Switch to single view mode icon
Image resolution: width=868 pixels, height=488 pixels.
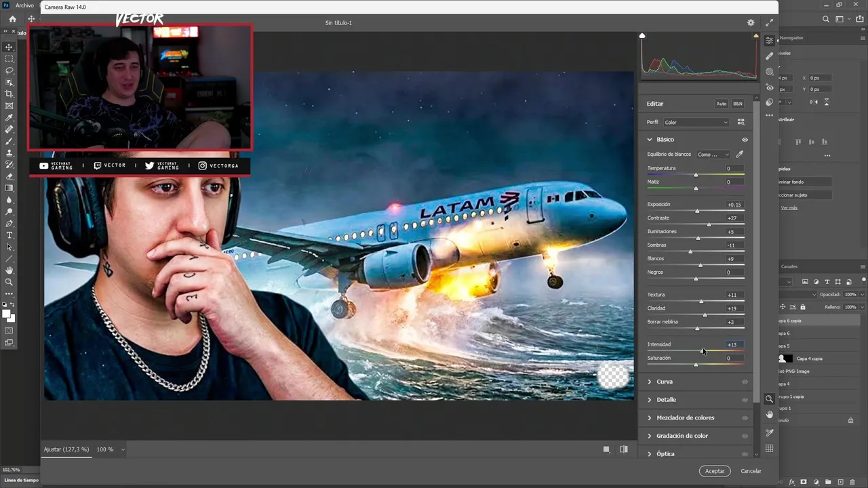tap(606, 449)
